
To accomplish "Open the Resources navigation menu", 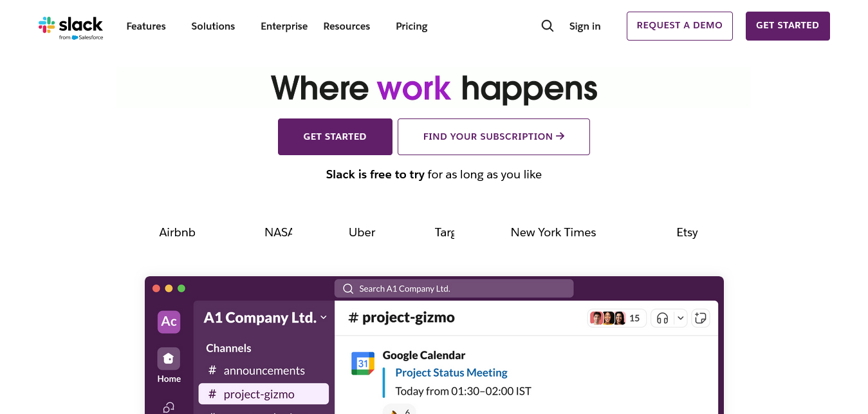I will coord(347,26).
